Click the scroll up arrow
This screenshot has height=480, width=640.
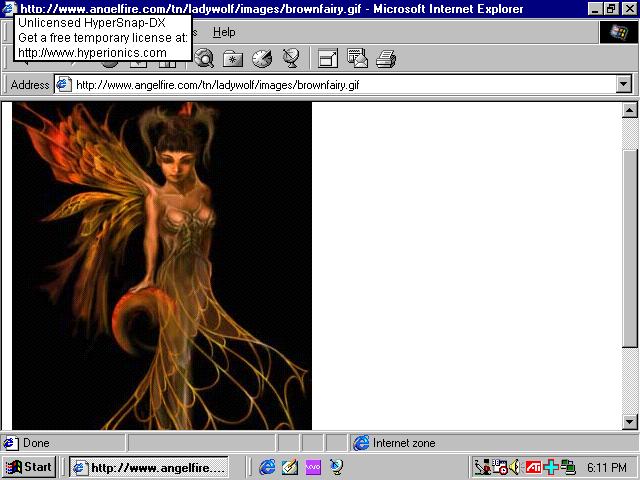[629, 110]
